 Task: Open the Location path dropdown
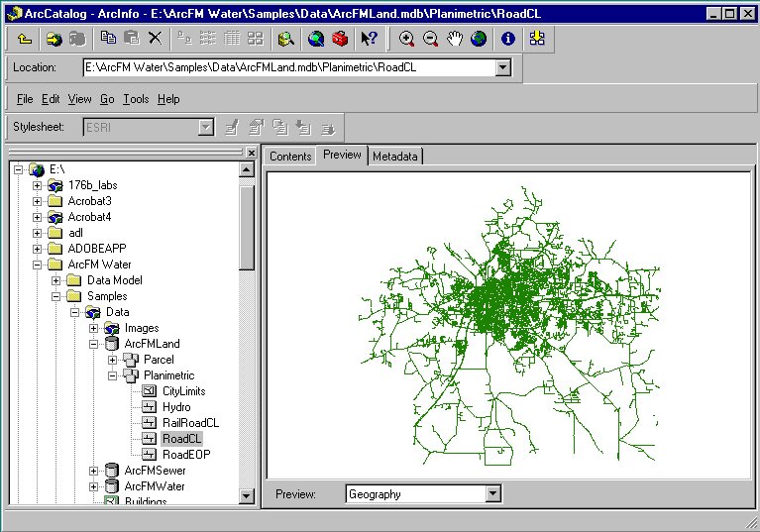pos(503,67)
